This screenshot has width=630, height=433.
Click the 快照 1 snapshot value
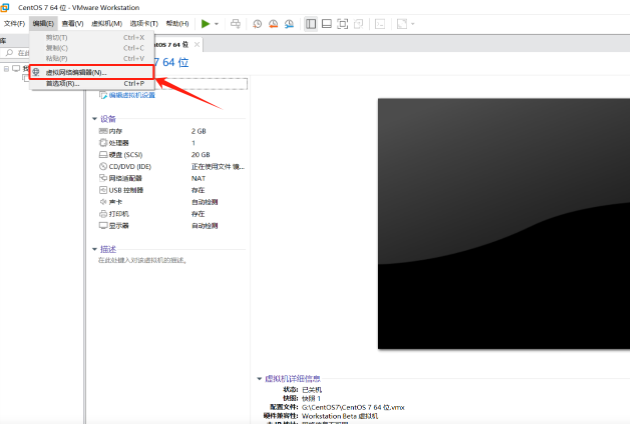311,398
